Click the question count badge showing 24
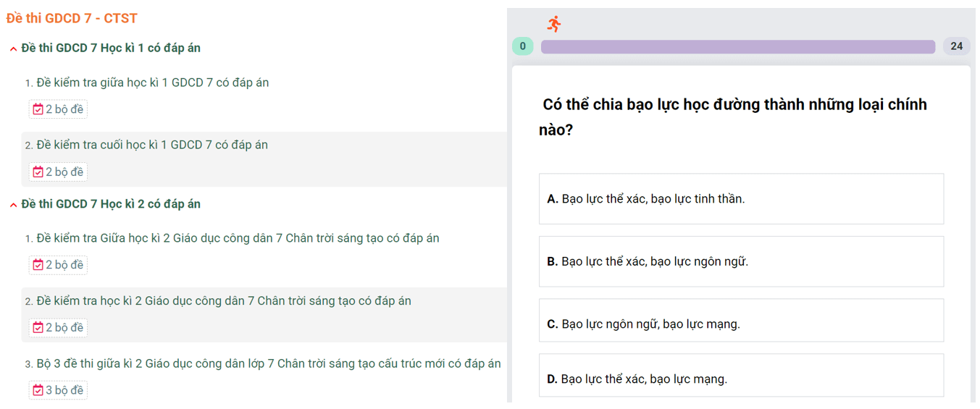The image size is (980, 409). (x=956, y=46)
